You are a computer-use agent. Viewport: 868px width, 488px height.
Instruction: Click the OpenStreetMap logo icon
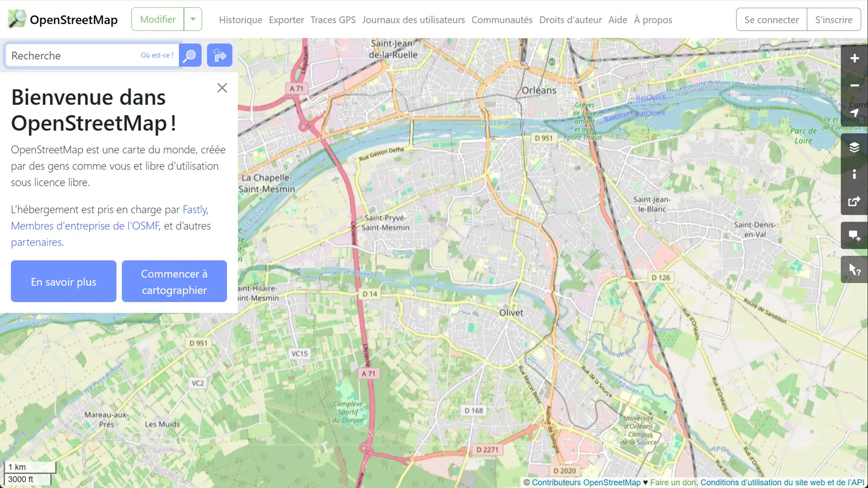click(x=17, y=19)
